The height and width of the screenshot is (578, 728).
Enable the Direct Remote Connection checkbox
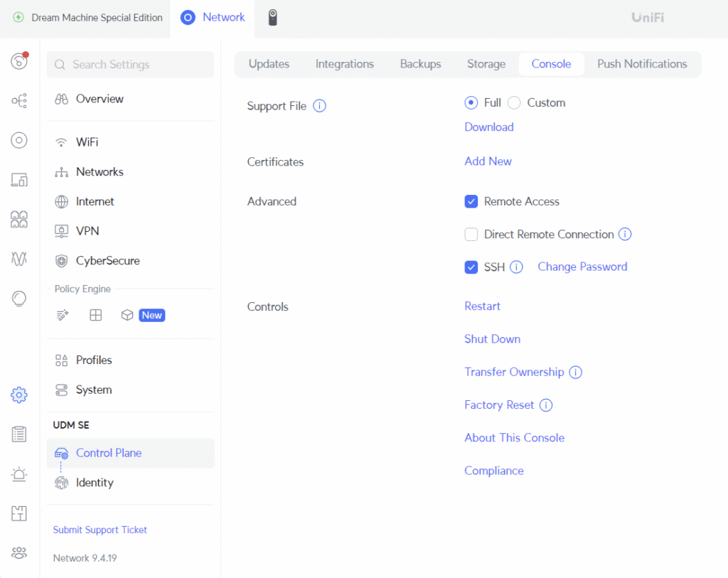471,235
